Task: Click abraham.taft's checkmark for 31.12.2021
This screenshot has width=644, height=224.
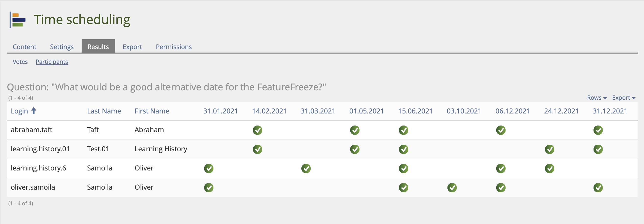Action: pos(598,130)
